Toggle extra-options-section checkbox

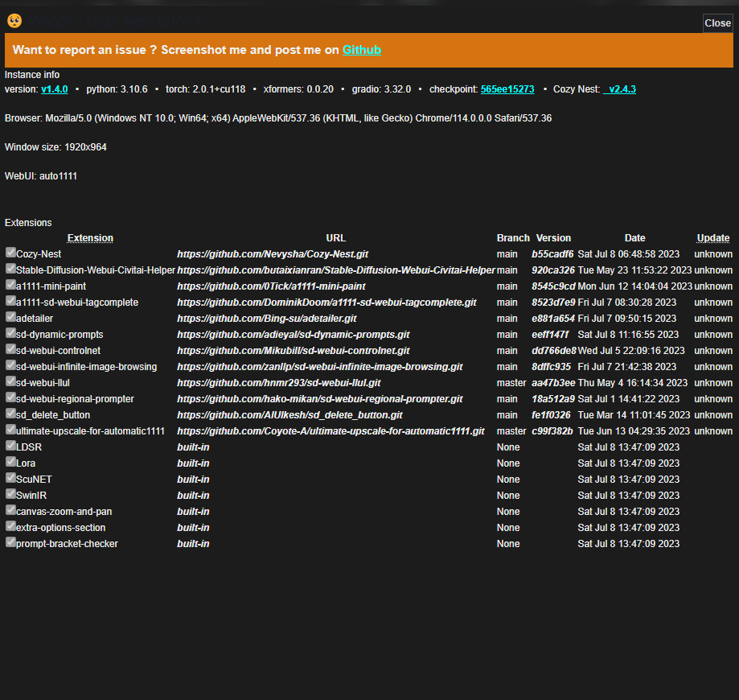[x=10, y=525]
